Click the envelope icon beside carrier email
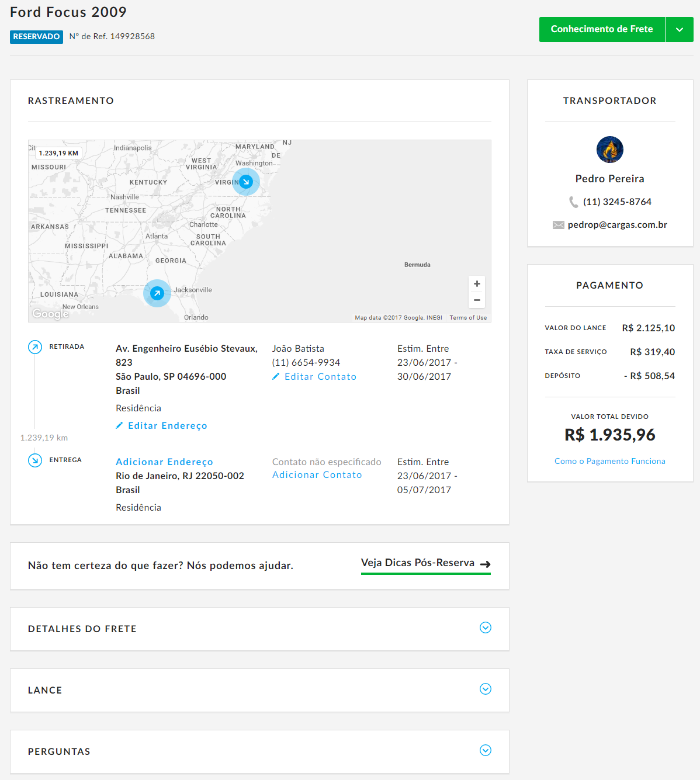The width and height of the screenshot is (700, 780). click(558, 225)
